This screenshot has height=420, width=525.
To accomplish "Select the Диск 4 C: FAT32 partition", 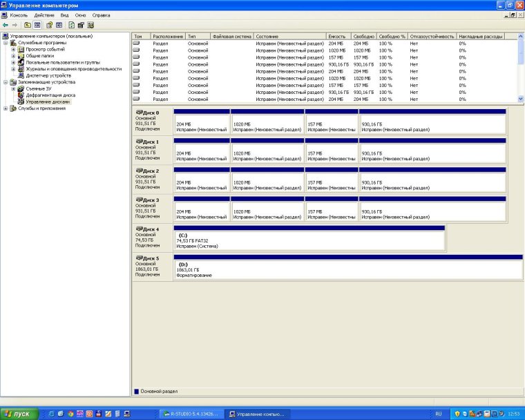I will click(309, 238).
